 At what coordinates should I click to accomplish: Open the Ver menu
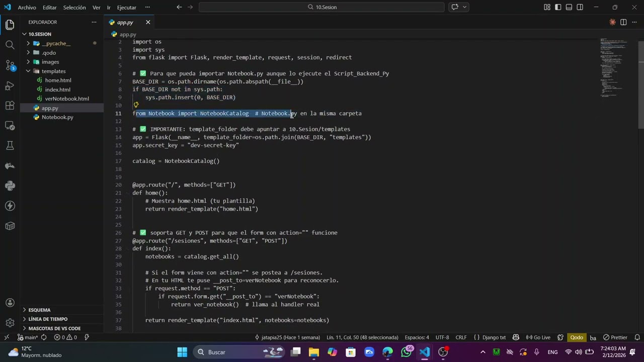(x=96, y=7)
